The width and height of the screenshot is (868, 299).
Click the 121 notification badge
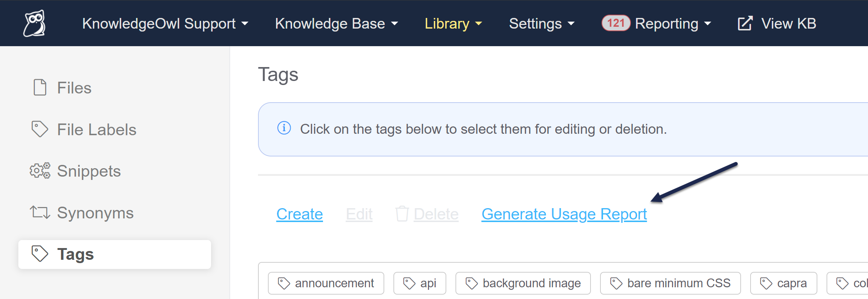tap(615, 23)
